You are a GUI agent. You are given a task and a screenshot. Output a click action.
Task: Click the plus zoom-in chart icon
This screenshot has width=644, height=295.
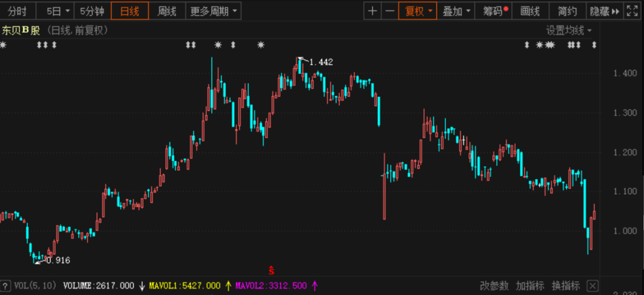[x=373, y=11]
